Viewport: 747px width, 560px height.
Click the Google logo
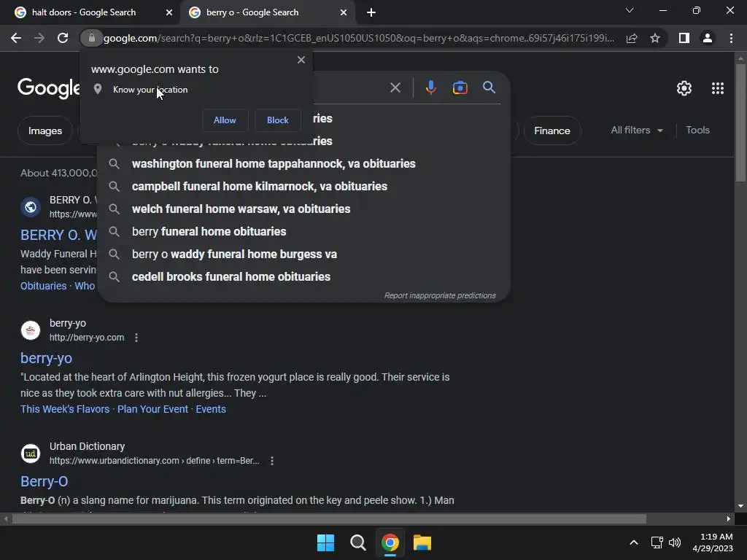[49, 88]
